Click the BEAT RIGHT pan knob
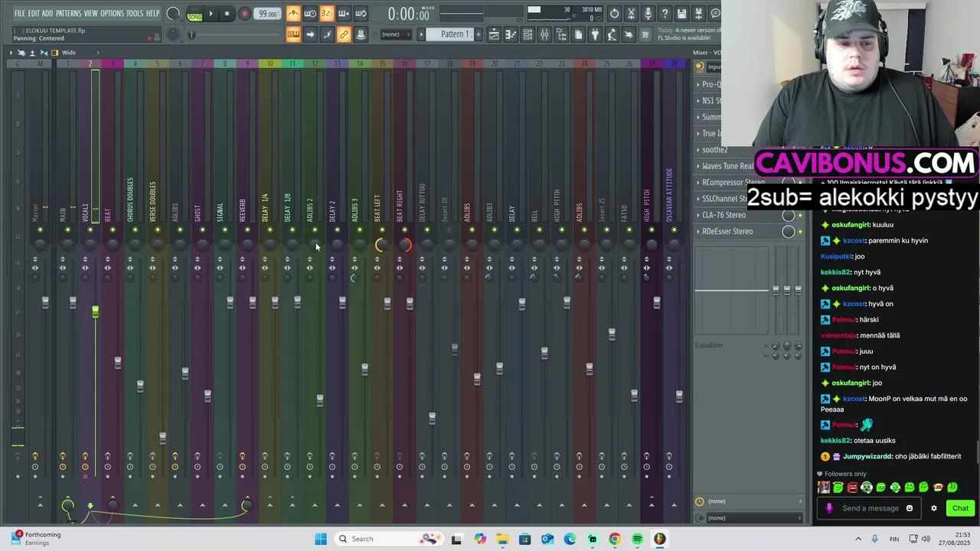 tap(404, 245)
